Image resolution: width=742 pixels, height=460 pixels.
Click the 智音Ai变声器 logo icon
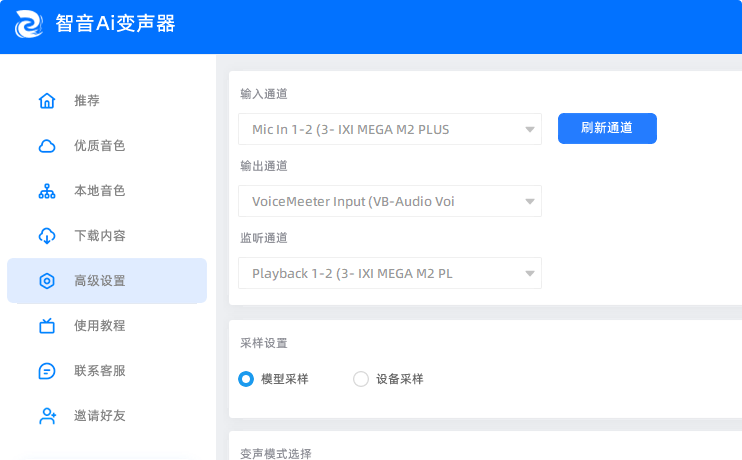(28, 24)
